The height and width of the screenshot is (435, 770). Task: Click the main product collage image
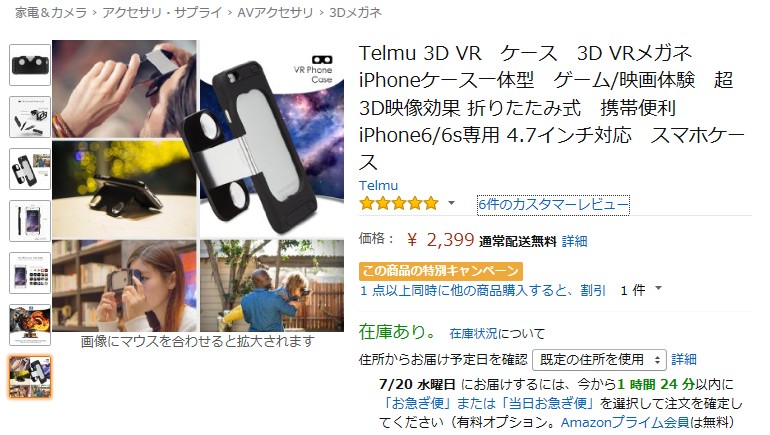point(198,186)
